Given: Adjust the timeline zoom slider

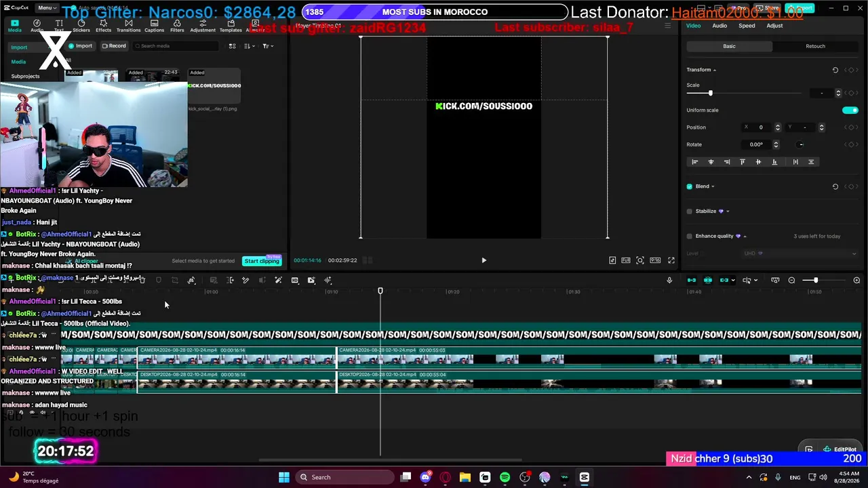Looking at the screenshot, I should coord(815,280).
